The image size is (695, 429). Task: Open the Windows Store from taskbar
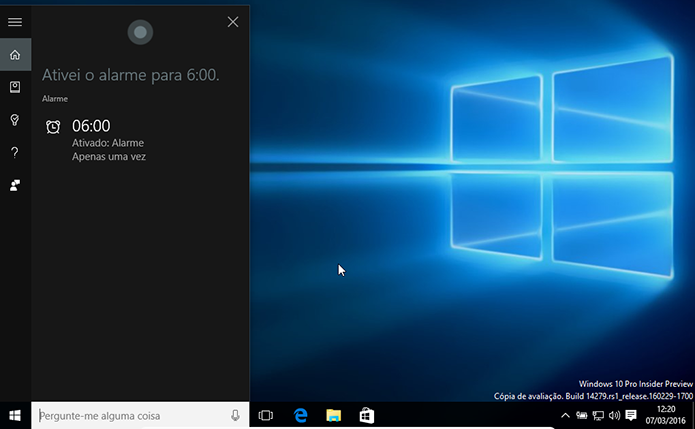click(367, 415)
